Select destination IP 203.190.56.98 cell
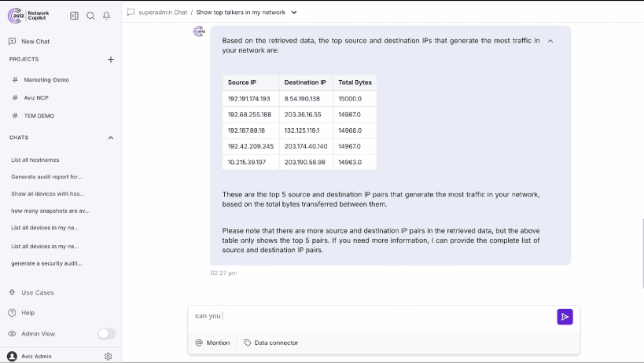Viewport: 644px width, 363px height. point(306,163)
